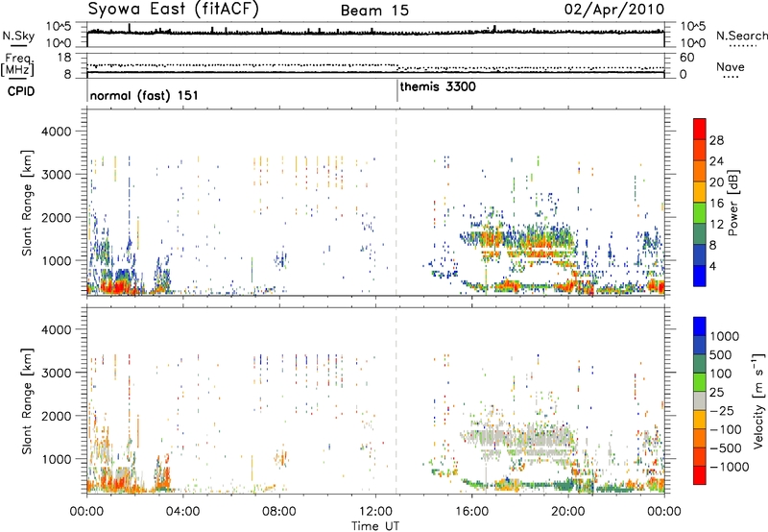Click the '2000' range tick on the velocity panel
This screenshot has width=768, height=532.
pos(57,416)
